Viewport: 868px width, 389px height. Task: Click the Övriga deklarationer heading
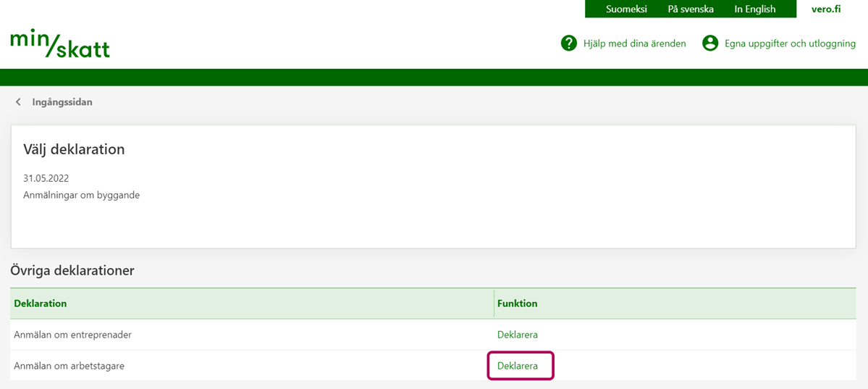(x=72, y=270)
